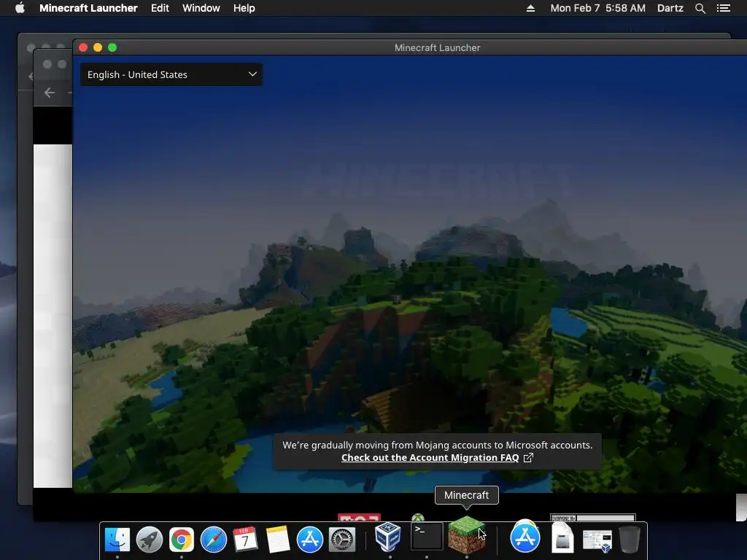Open the Edit menu
The height and width of the screenshot is (560, 747).
click(x=160, y=8)
